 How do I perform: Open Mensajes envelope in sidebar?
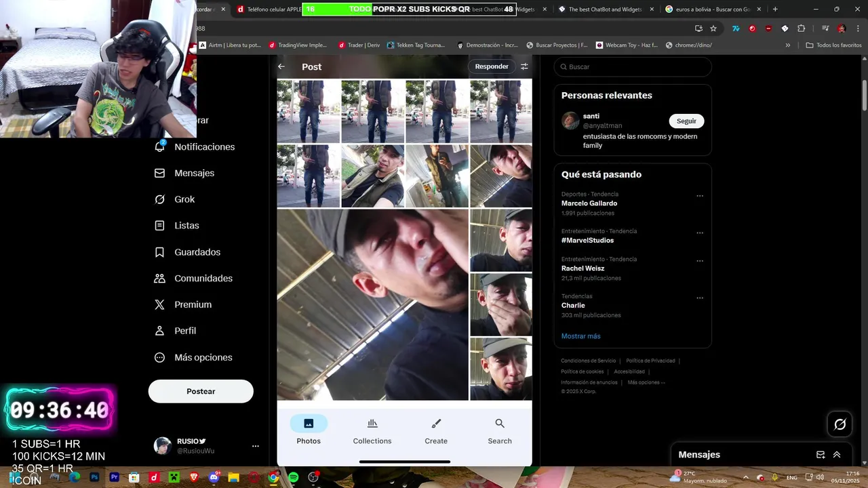[185, 174]
